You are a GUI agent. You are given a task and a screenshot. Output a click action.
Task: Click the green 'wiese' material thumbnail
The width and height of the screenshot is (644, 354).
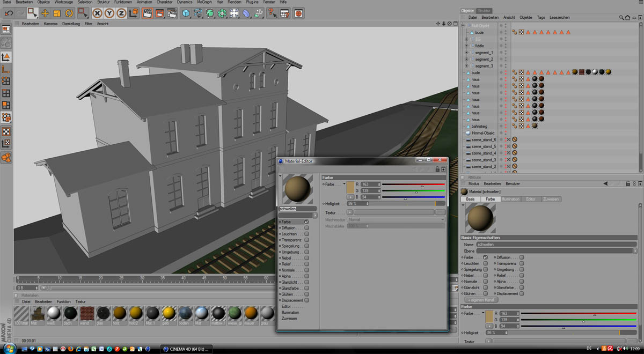pyautogui.click(x=235, y=313)
